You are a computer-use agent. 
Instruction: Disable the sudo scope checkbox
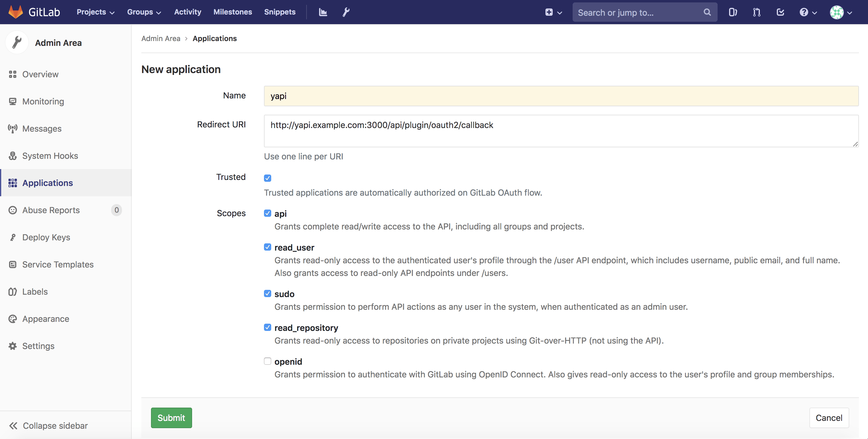coord(267,293)
